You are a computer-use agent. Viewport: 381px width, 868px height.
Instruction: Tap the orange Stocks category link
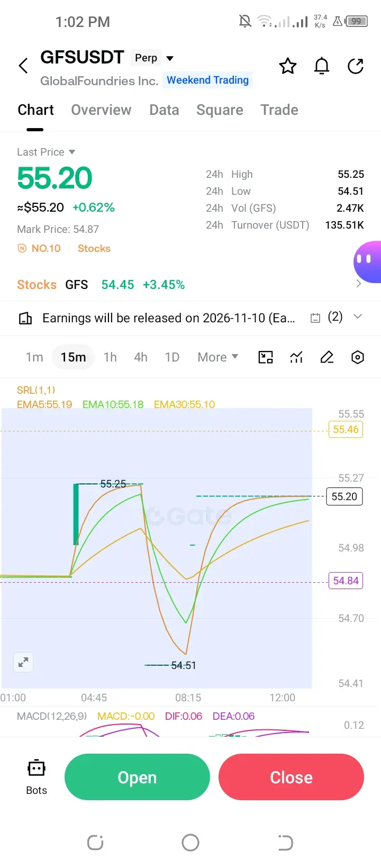(94, 248)
